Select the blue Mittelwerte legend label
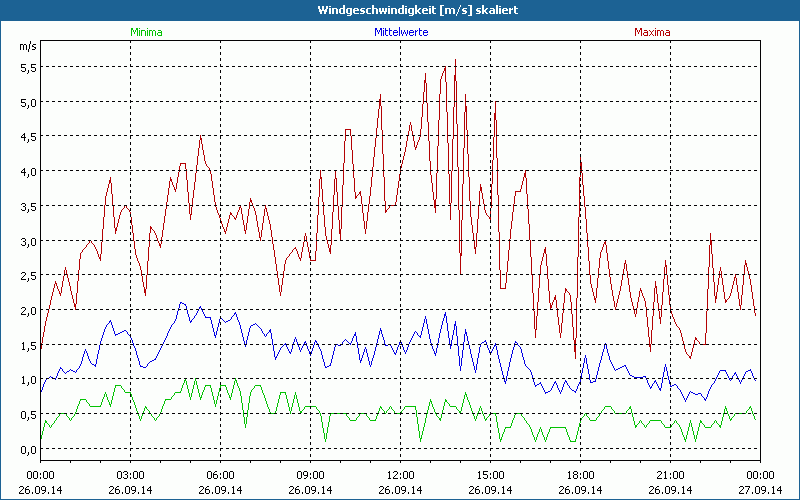Viewport: 800px width, 500px height. click(399, 32)
